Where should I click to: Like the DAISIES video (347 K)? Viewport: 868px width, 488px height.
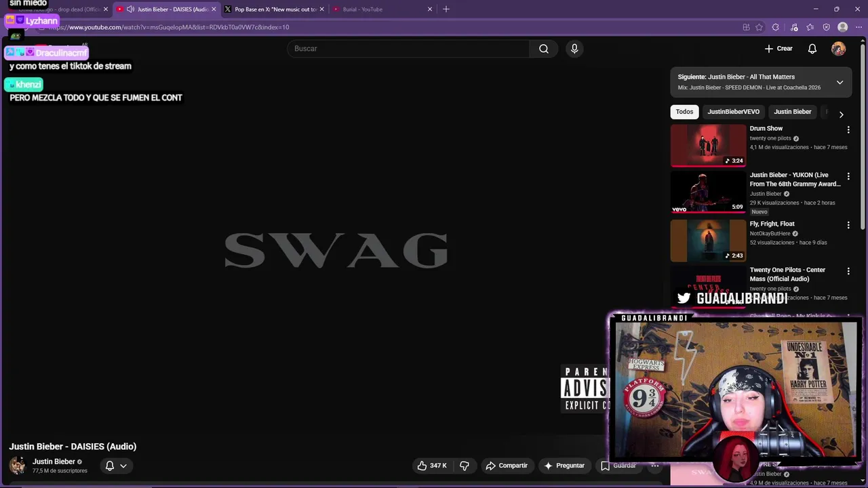coord(432,466)
